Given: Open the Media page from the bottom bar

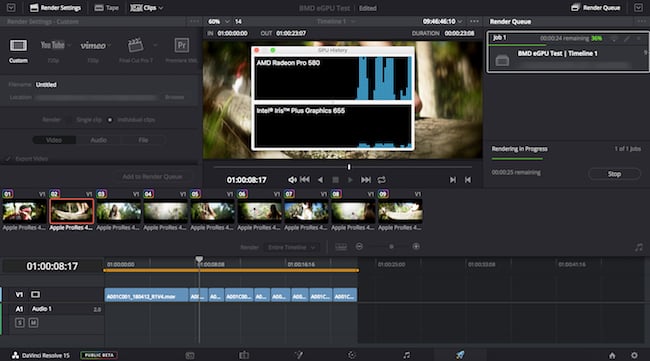Looking at the screenshot, I should [190, 355].
